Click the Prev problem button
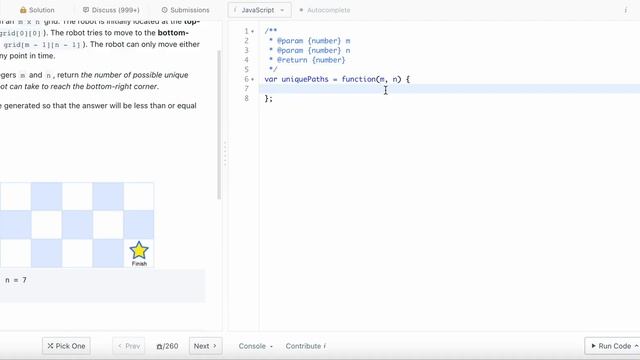 [x=129, y=346]
